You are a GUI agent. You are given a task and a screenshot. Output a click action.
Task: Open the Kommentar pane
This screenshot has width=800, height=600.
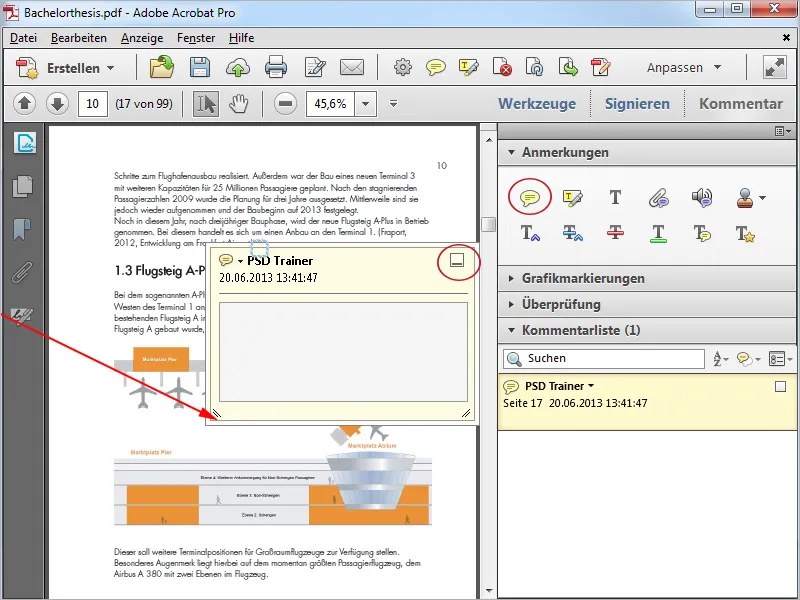coord(740,104)
